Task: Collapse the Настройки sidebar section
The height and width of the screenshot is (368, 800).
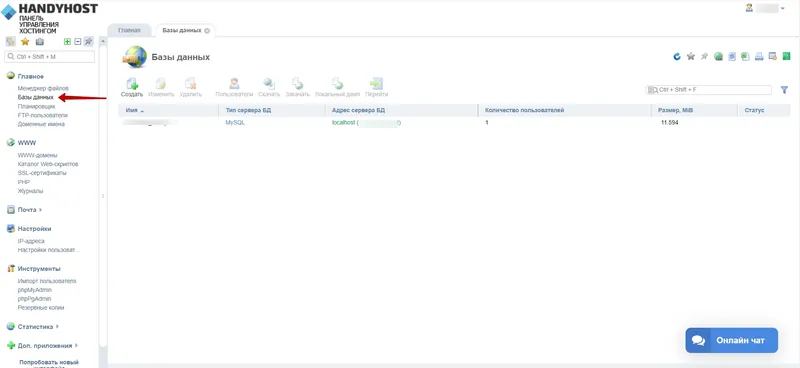Action: point(34,229)
